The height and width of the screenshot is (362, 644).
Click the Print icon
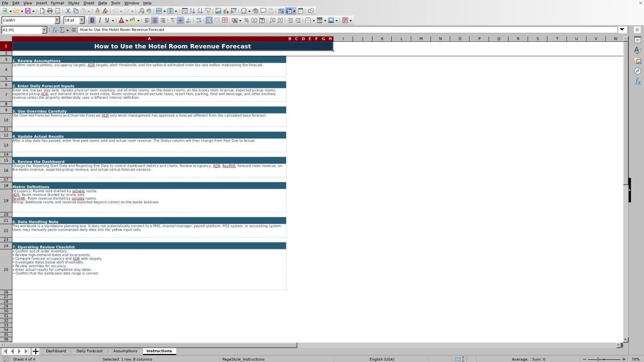(x=49, y=11)
